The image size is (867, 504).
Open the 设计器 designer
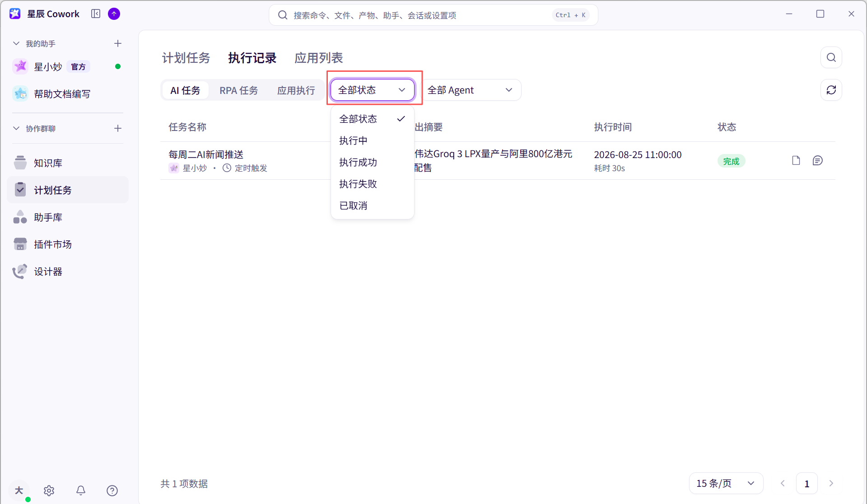point(68,271)
